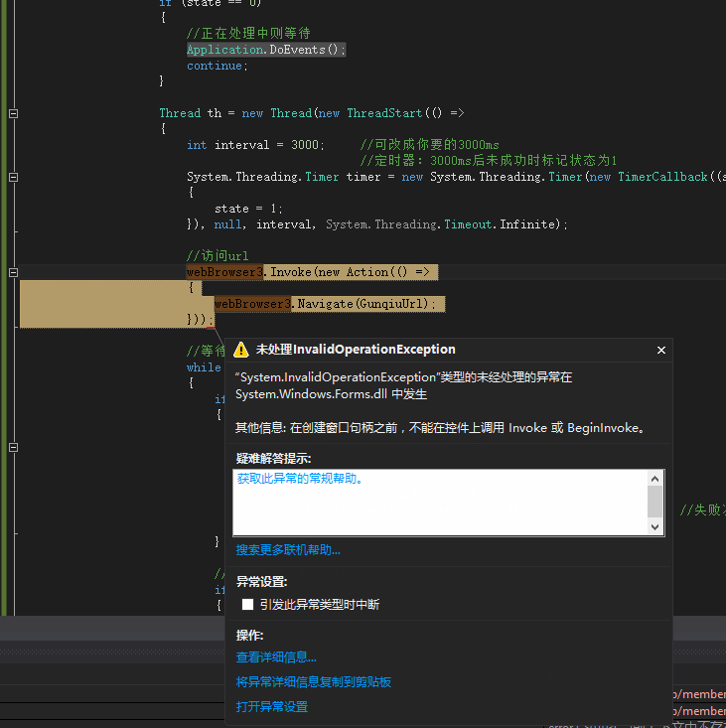Click the Application.DoEvents() line
The image size is (726, 728).
click(266, 50)
